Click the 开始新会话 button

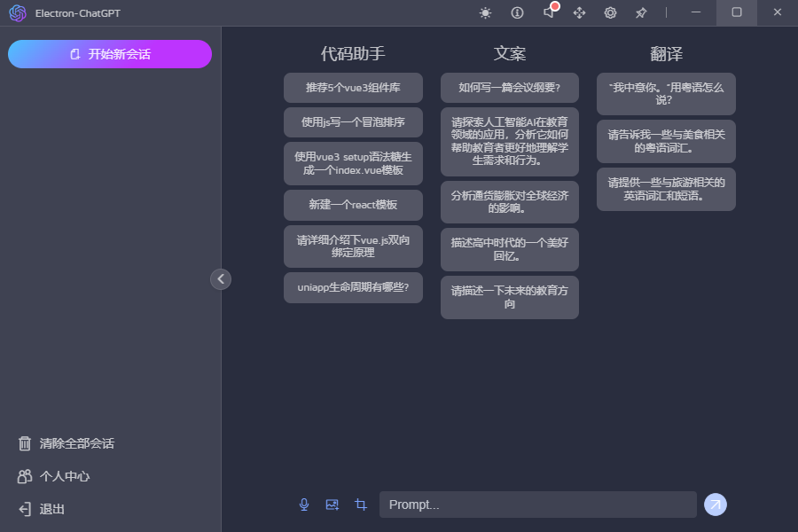[110, 54]
